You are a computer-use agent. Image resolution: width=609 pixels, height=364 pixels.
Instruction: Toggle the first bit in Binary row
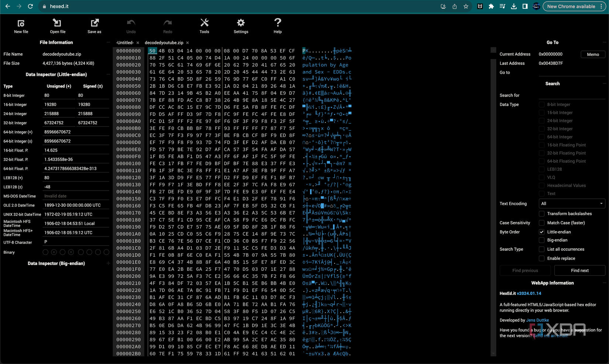point(45,252)
